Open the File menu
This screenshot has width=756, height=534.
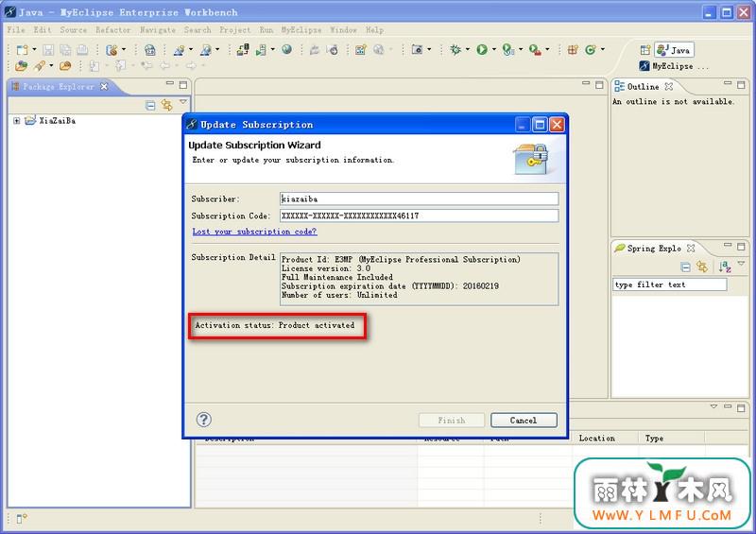[x=16, y=30]
